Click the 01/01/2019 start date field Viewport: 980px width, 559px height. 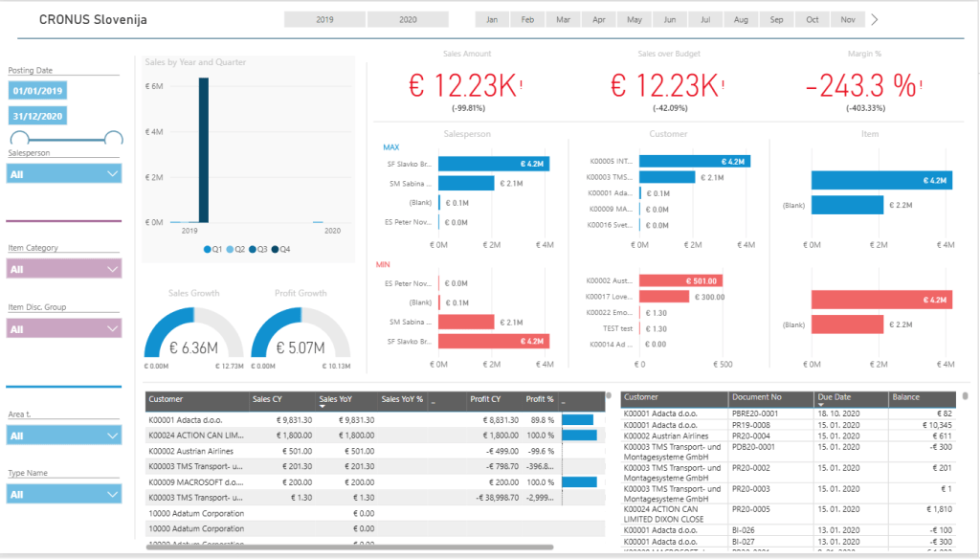(x=38, y=91)
